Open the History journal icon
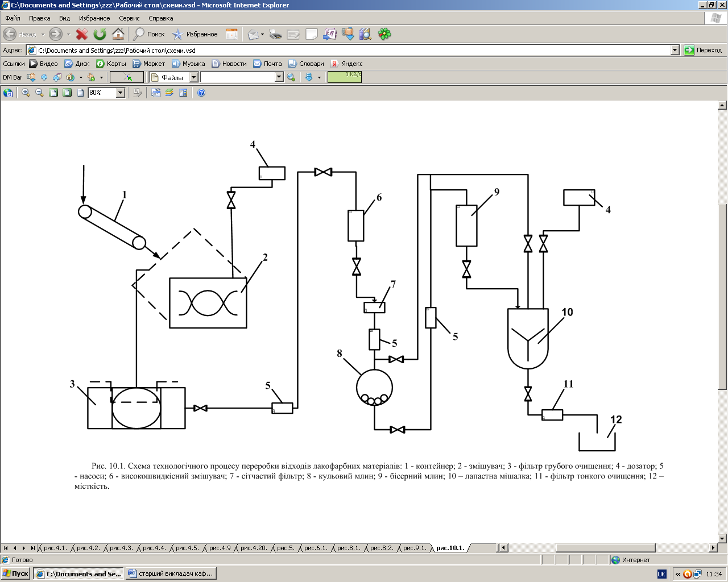Screen dimensions: 728x582 tap(232, 34)
